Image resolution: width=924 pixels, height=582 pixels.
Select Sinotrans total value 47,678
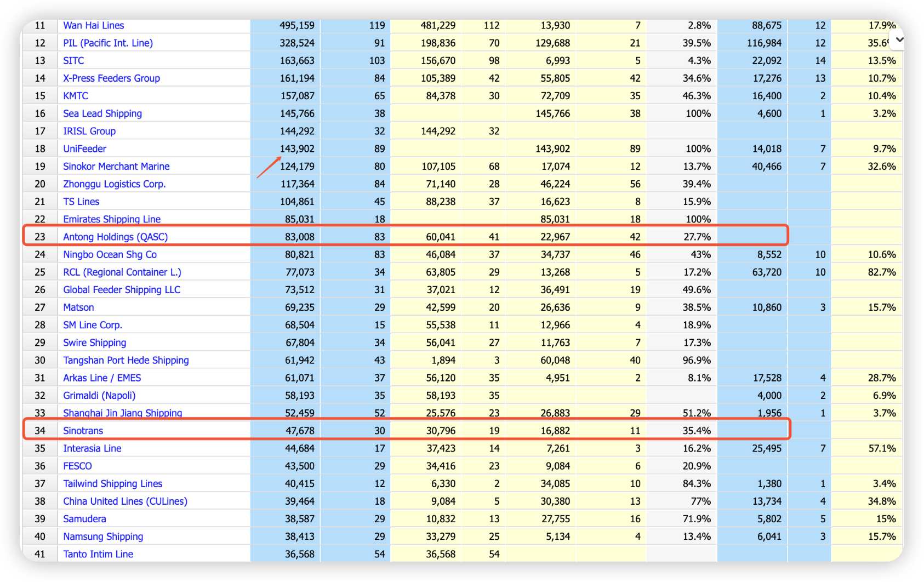(x=300, y=431)
